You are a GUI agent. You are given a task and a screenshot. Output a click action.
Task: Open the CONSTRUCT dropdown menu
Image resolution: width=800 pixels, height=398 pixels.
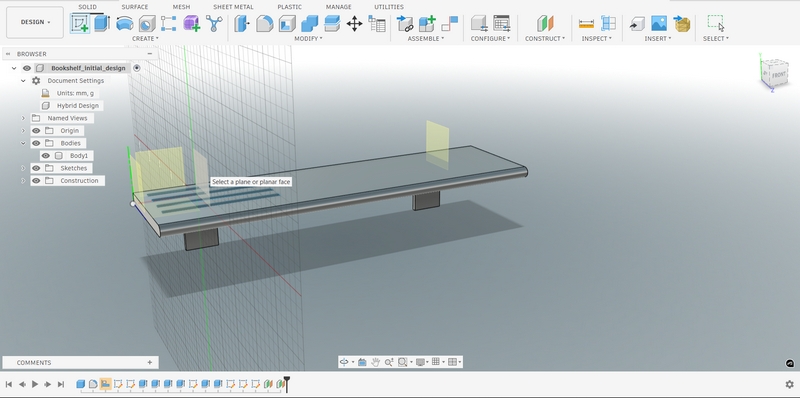point(545,39)
